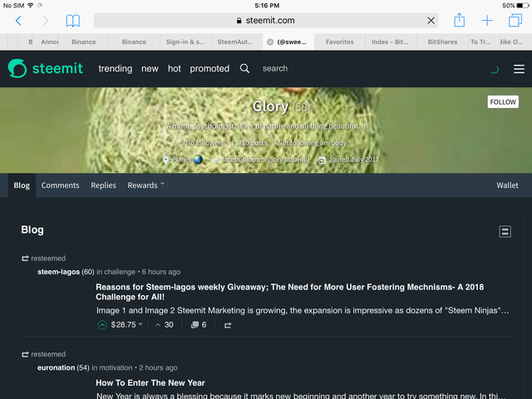Open How To Enter The New Year post
Viewport: 532px width, 399px height.
pos(150,382)
